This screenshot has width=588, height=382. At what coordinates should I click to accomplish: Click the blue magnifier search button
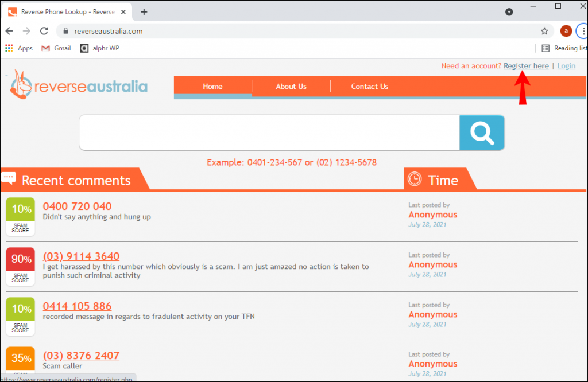point(482,132)
